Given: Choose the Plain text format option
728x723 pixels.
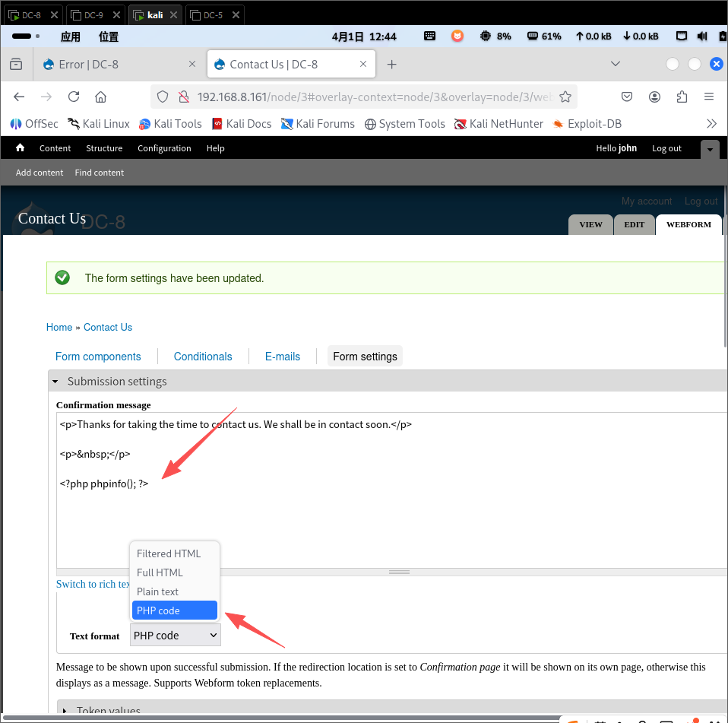Looking at the screenshot, I should 157,591.
